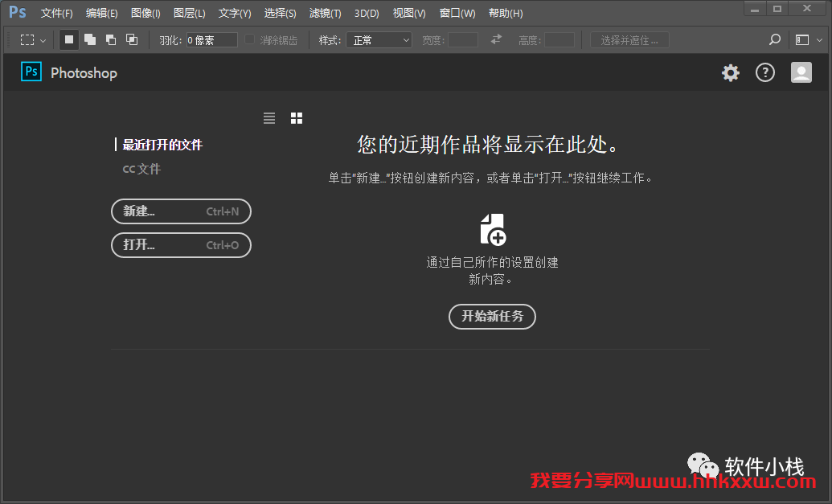
Task: Select the CC 文件 tab
Action: coord(141,169)
